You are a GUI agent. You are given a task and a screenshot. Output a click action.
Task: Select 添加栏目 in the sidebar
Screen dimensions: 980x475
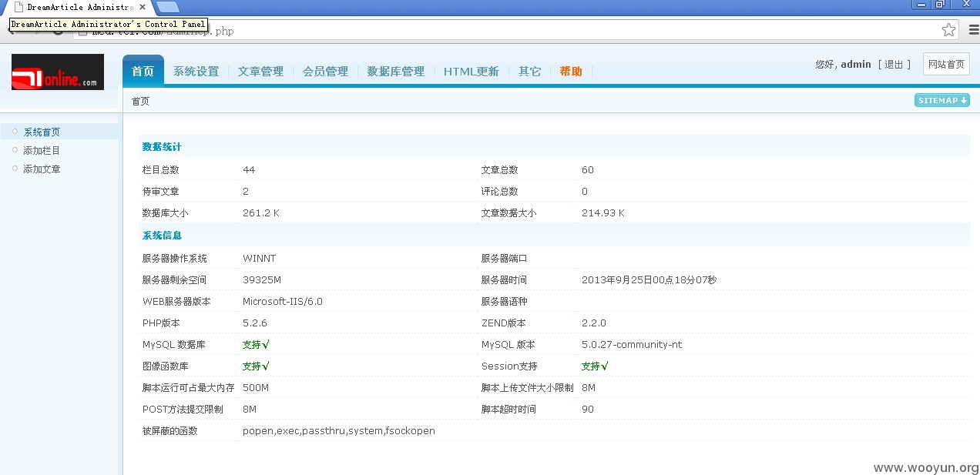click(42, 150)
